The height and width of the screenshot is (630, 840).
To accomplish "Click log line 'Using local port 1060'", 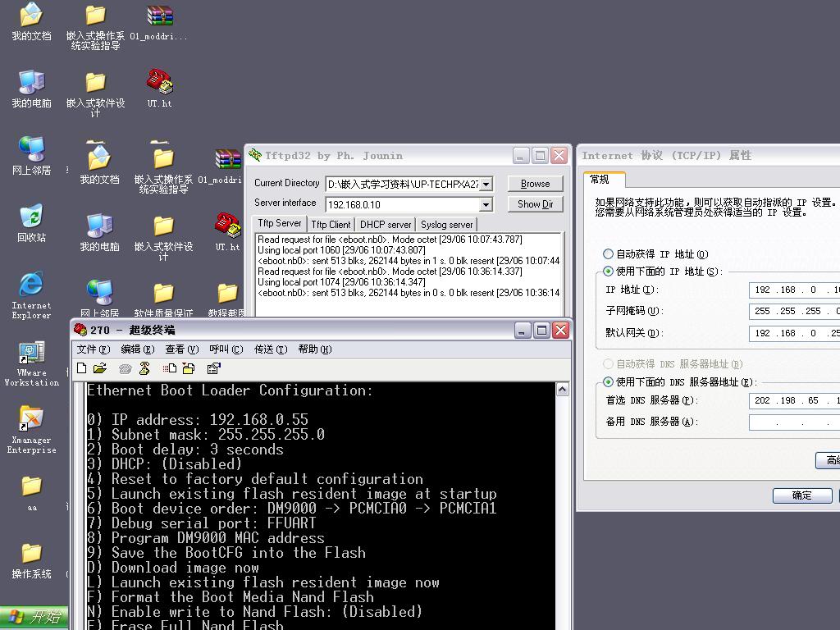I will click(x=341, y=250).
